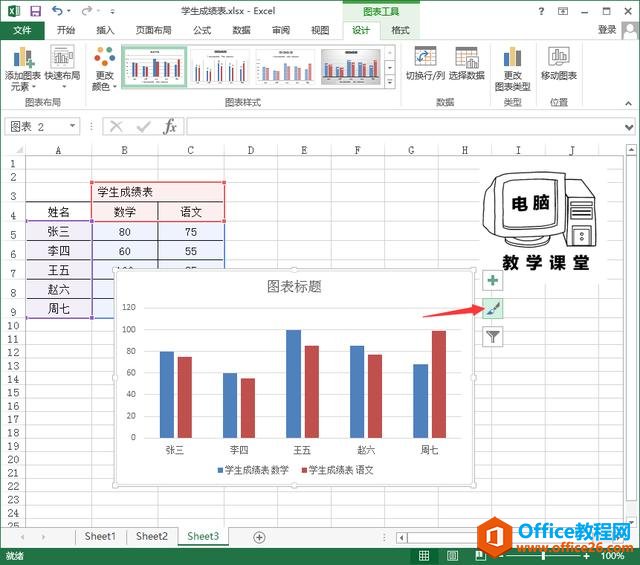Click the chart title 图表标题
640x565 pixels.
pos(294,287)
